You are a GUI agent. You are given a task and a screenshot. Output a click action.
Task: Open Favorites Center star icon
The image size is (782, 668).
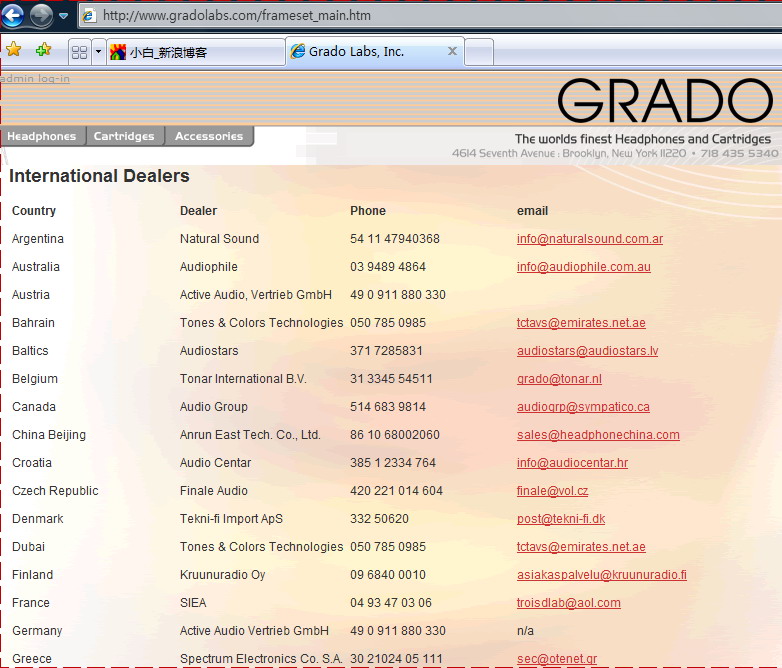pyautogui.click(x=13, y=49)
